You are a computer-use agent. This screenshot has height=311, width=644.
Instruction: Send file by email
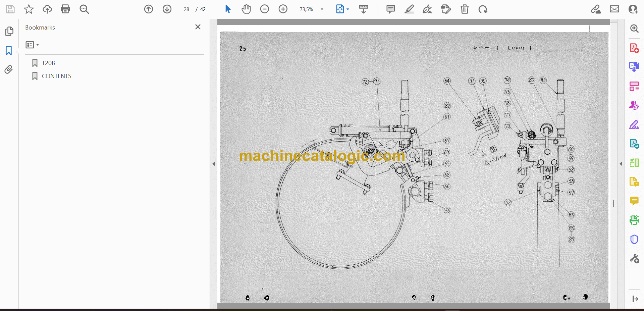[614, 9]
